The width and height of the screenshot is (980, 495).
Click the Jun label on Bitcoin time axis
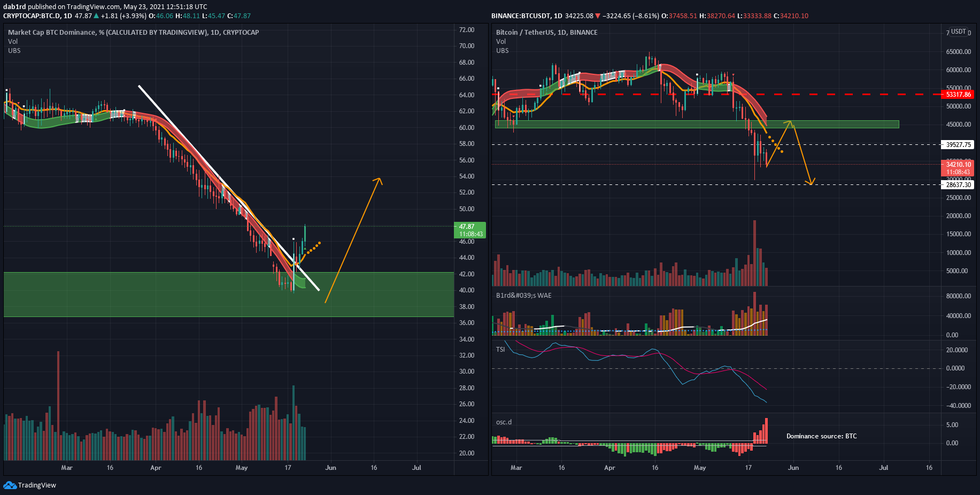click(793, 468)
